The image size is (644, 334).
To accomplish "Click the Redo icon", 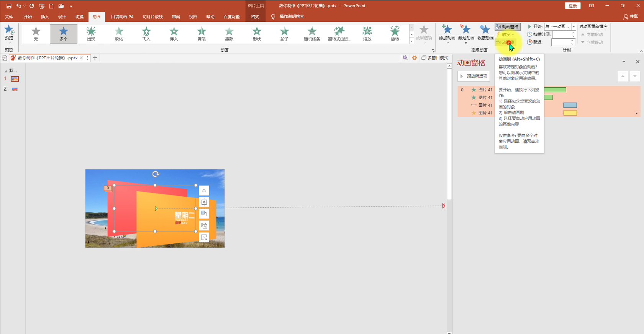I will pos(32,6).
